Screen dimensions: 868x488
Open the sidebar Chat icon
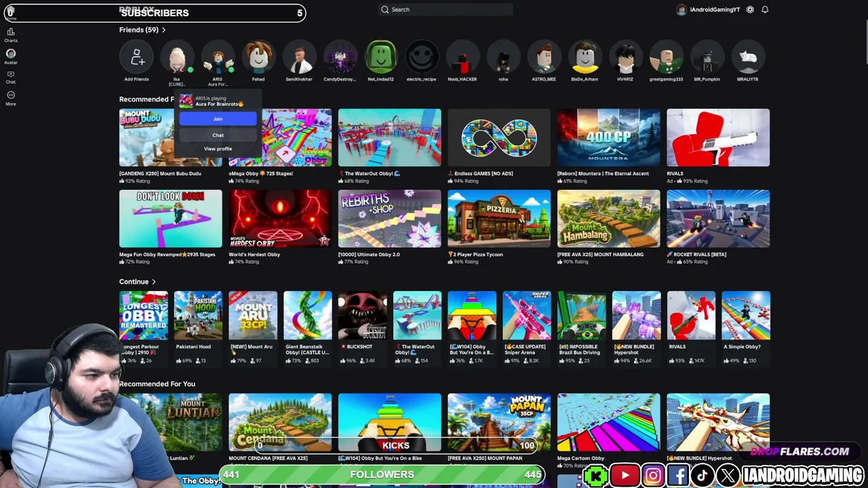click(x=11, y=77)
